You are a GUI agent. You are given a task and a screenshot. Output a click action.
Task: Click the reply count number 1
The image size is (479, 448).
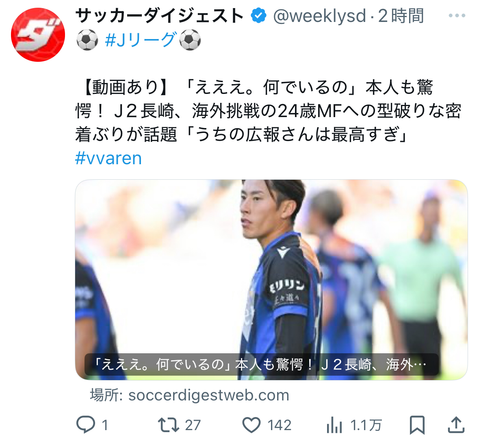(x=105, y=425)
